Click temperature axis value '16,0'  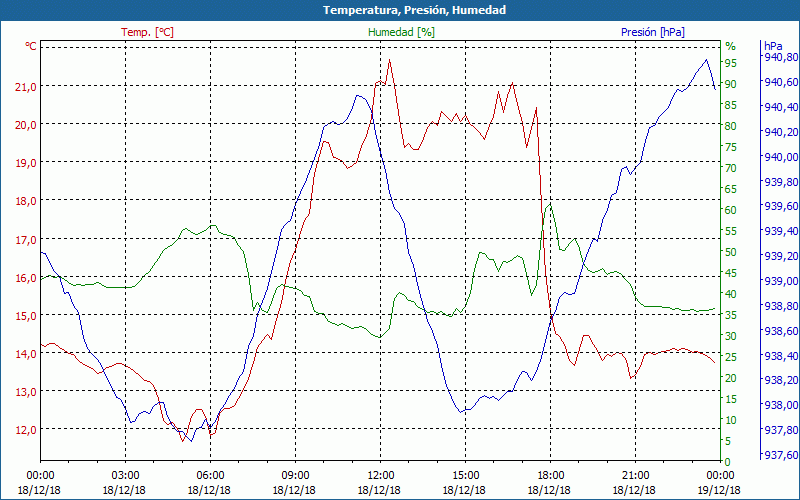coord(28,278)
